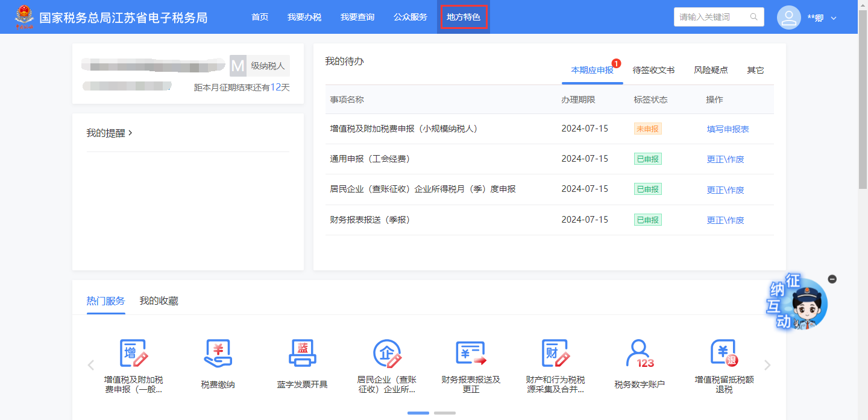Open the 增值税及附加税费申报 service icon
The height and width of the screenshot is (420, 868).
tap(133, 354)
